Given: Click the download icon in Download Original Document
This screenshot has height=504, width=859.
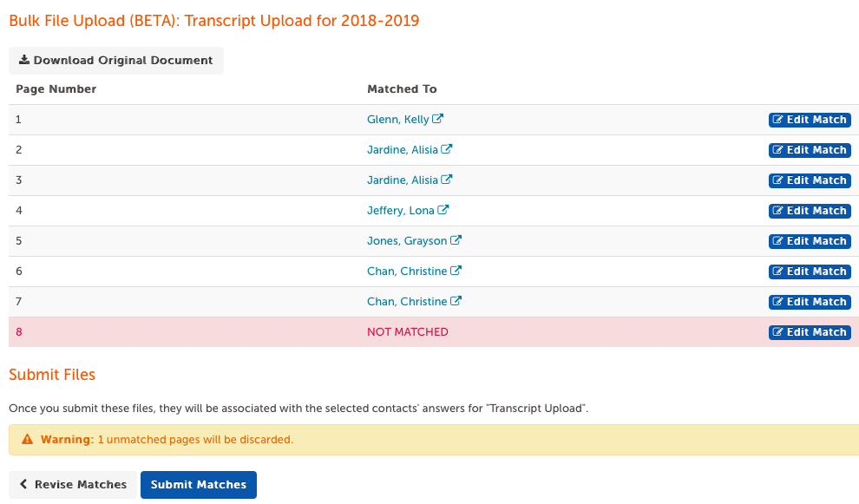Looking at the screenshot, I should click(x=24, y=60).
